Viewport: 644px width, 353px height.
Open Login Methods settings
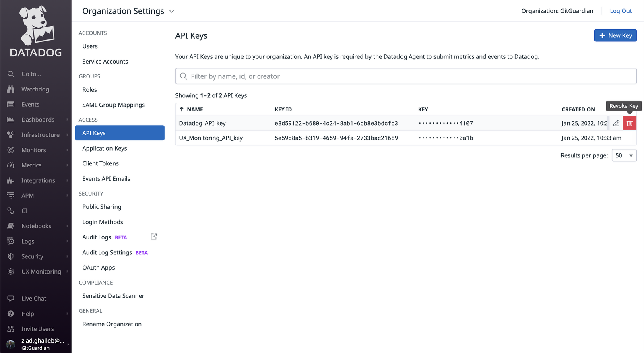[103, 222]
